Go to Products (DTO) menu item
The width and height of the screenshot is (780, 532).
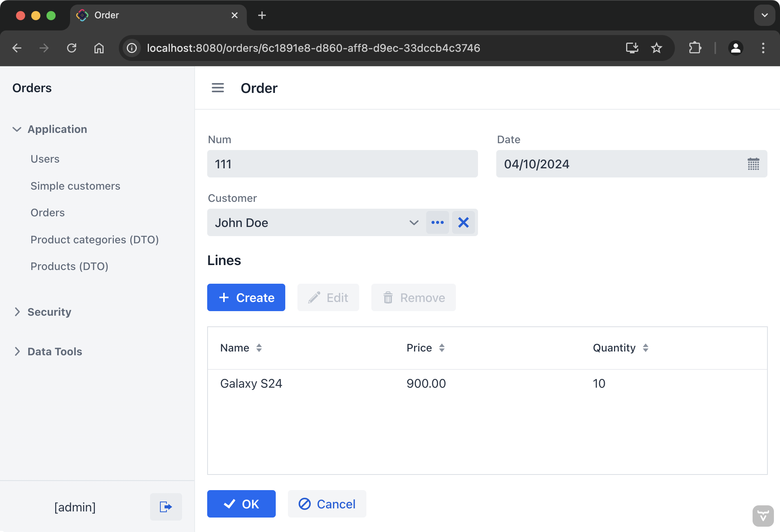tap(69, 266)
